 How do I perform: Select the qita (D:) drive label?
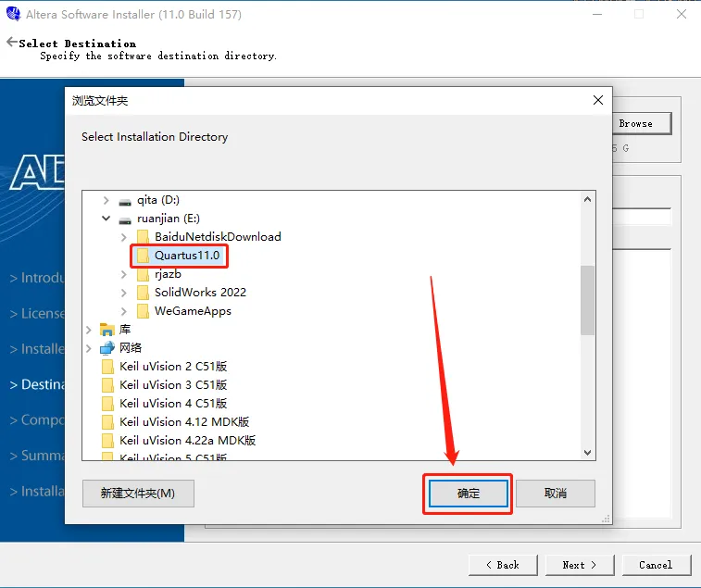click(x=157, y=200)
